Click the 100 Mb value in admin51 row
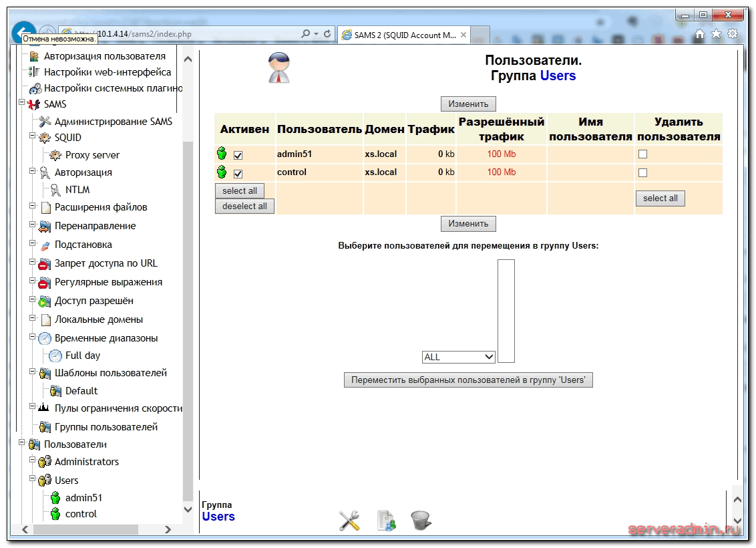The width and height of the screenshot is (756, 548). [502, 154]
